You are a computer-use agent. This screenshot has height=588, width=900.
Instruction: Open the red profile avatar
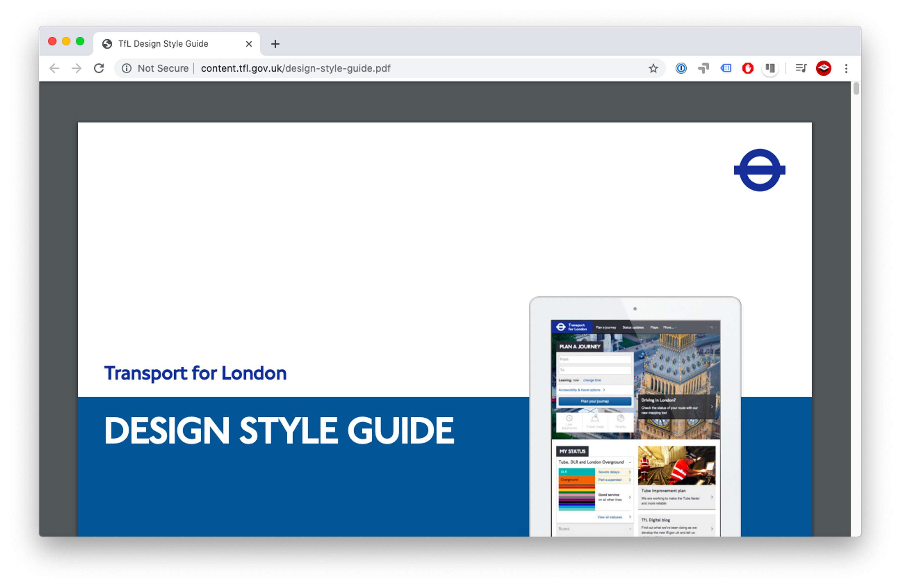pos(823,68)
